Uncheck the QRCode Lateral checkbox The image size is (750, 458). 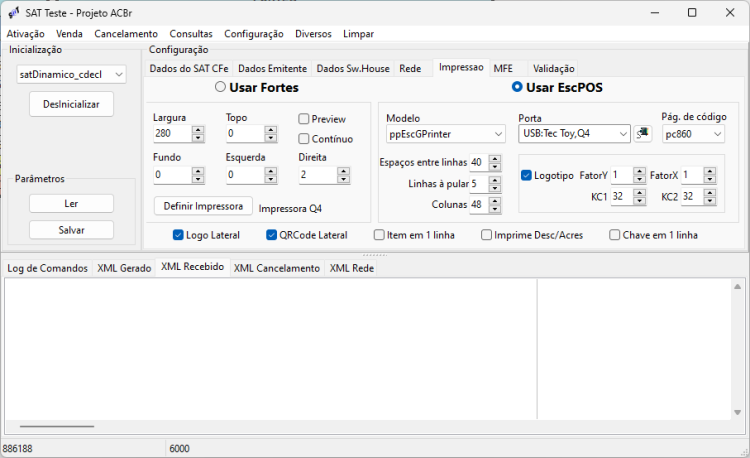click(271, 235)
